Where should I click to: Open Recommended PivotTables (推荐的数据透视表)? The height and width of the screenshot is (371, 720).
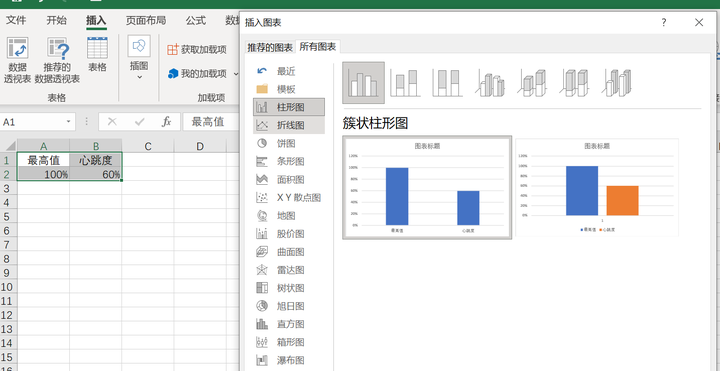tap(57, 60)
